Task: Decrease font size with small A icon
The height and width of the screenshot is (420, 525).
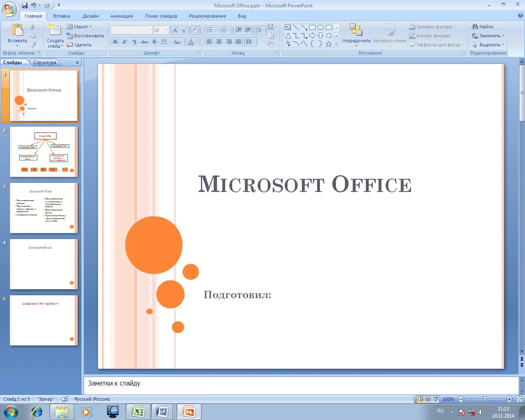Action: tap(184, 30)
